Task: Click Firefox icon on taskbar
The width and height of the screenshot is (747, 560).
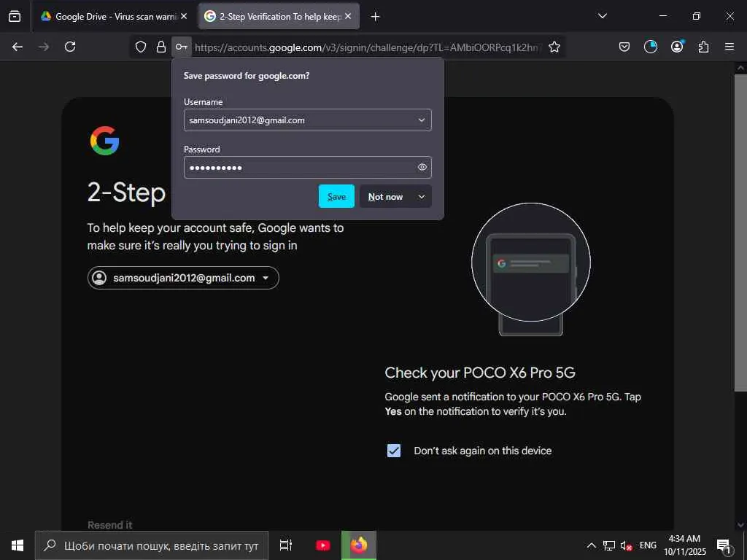Action: [x=359, y=545]
